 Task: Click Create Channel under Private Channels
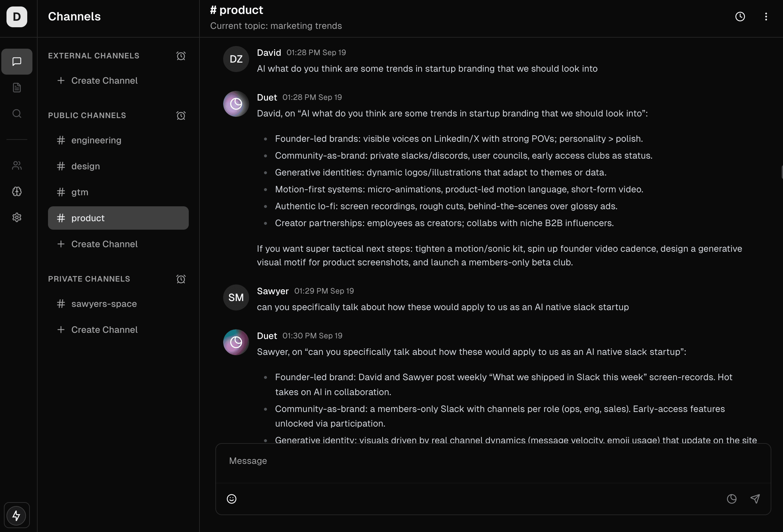click(104, 330)
